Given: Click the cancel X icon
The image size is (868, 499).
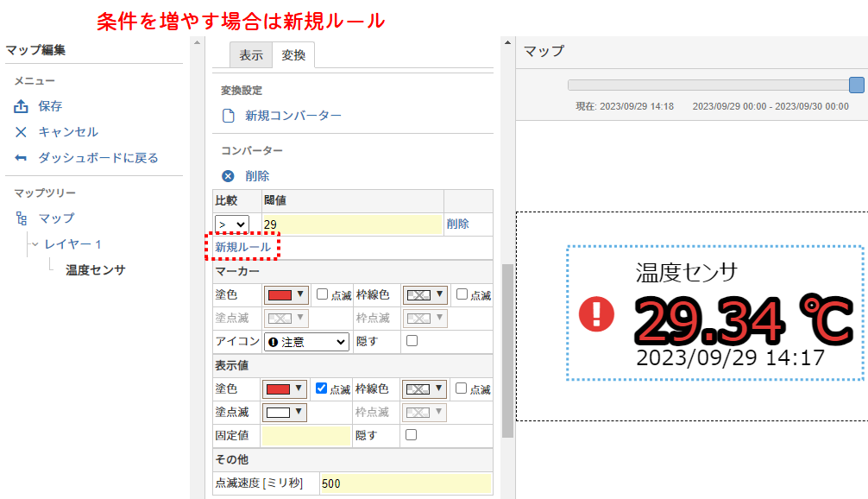Looking at the screenshot, I should 21,132.
